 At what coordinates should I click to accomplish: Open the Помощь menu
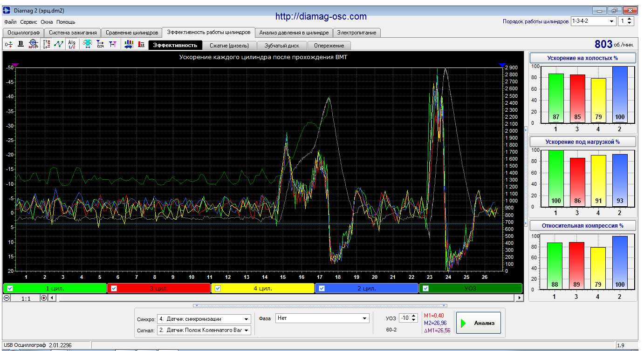(66, 22)
